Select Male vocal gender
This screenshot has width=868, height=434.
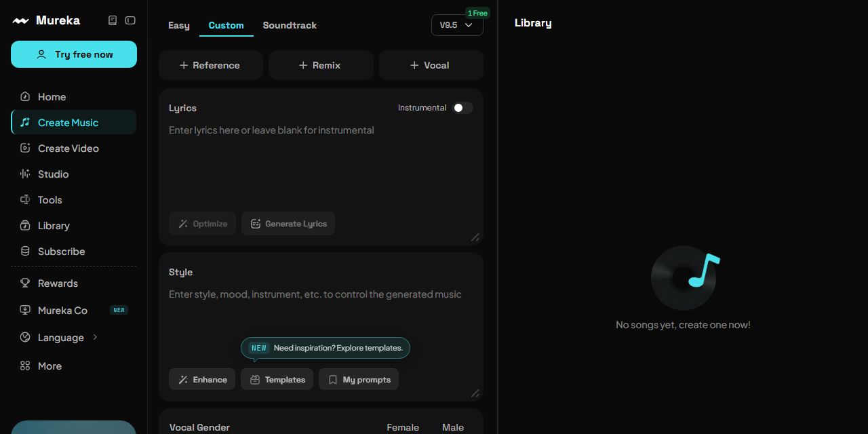[453, 427]
